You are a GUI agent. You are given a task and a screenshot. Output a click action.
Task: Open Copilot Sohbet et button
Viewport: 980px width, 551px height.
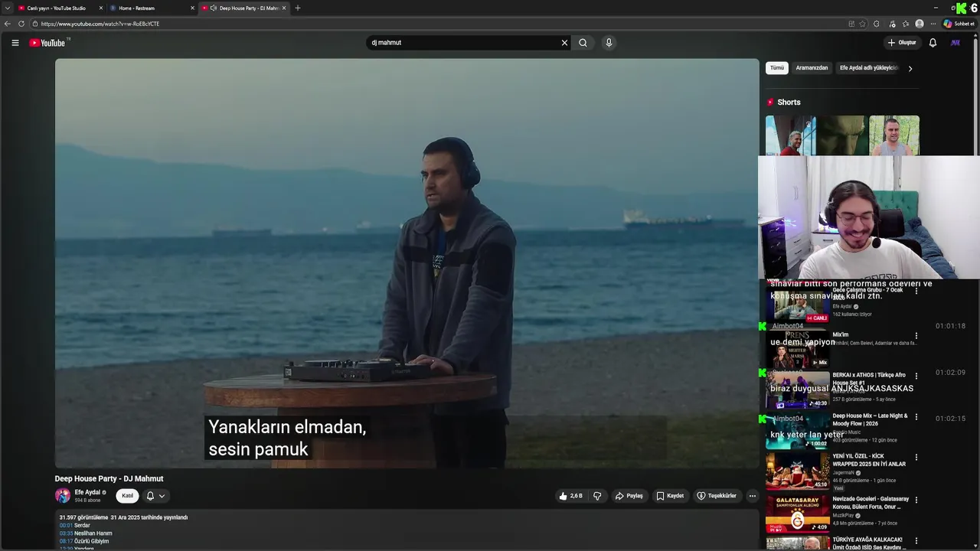click(x=959, y=24)
